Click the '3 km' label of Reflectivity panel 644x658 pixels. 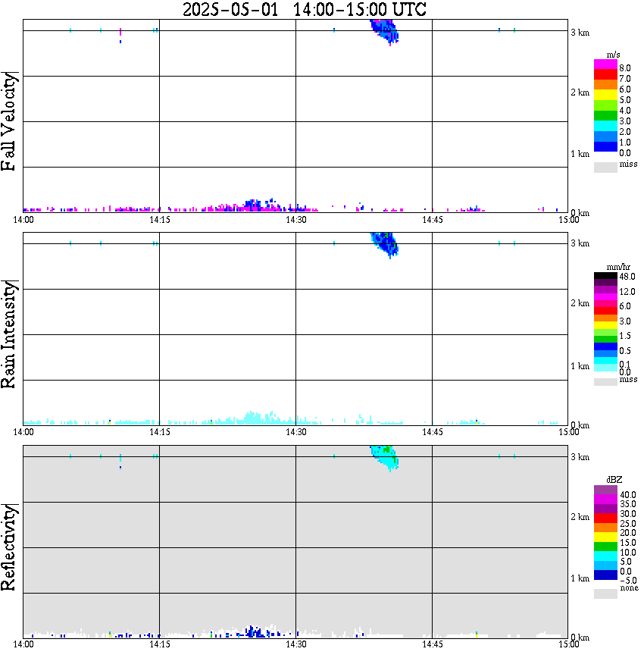pos(580,457)
